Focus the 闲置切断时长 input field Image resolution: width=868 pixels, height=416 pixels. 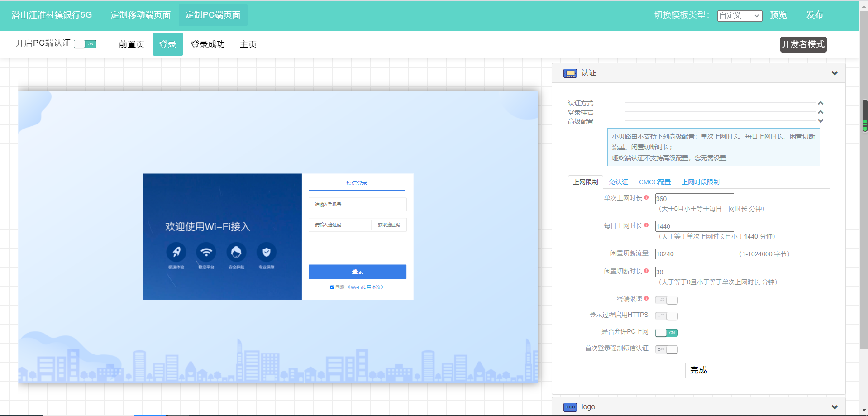point(694,272)
